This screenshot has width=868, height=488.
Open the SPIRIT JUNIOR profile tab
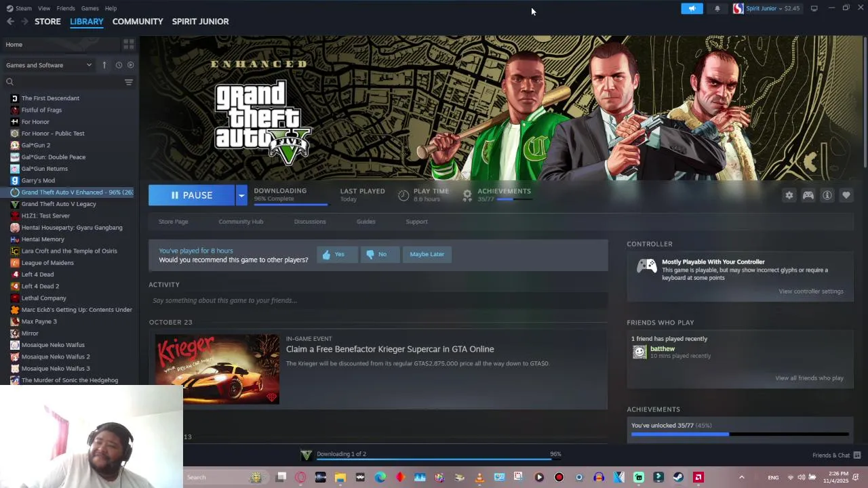200,22
